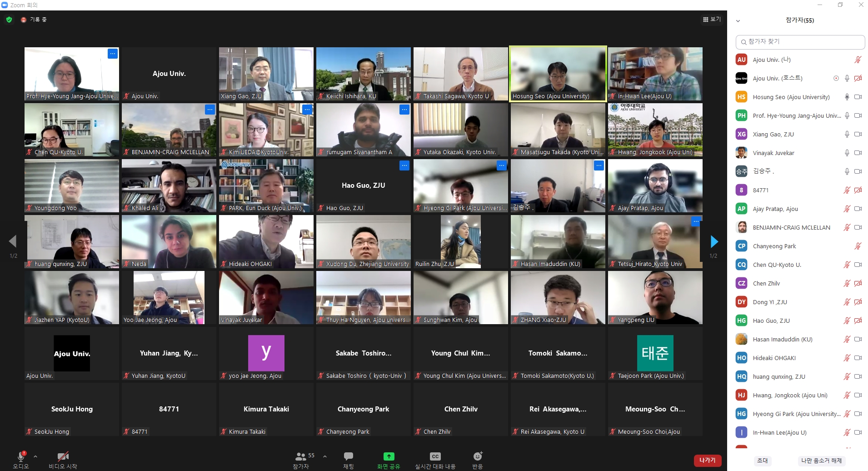Open more options on BENJAMIN-CRAIG MCLELLAN video
The image size is (868, 471).
(x=210, y=110)
